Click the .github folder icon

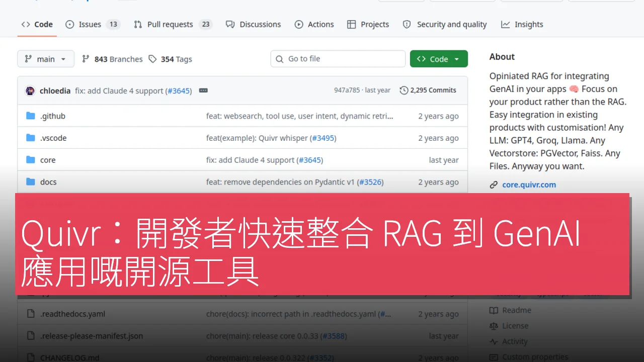(31, 116)
